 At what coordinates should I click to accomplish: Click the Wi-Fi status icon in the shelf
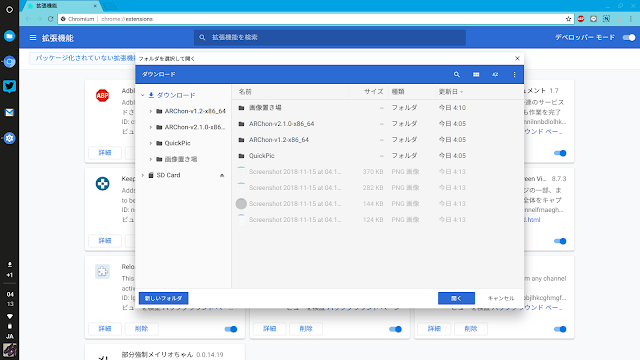tap(9, 316)
